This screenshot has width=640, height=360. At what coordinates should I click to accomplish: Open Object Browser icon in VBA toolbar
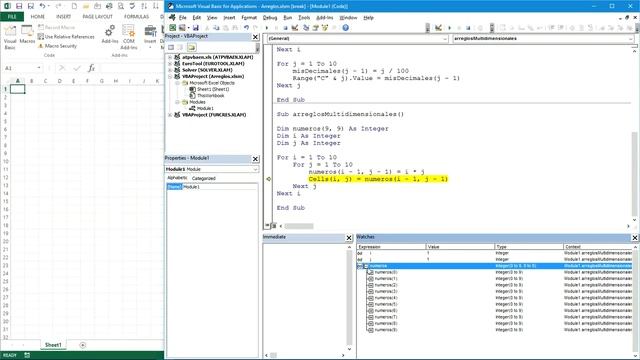[x=325, y=28]
